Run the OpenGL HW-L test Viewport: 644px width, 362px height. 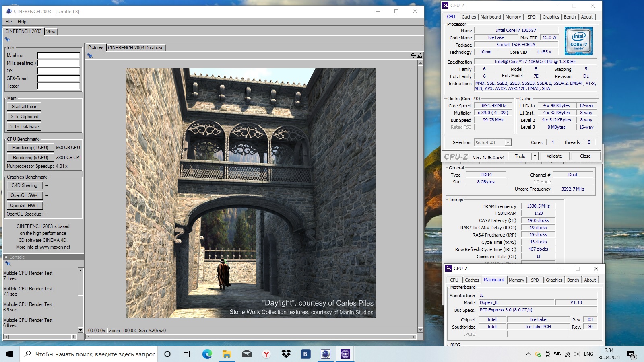(x=25, y=206)
